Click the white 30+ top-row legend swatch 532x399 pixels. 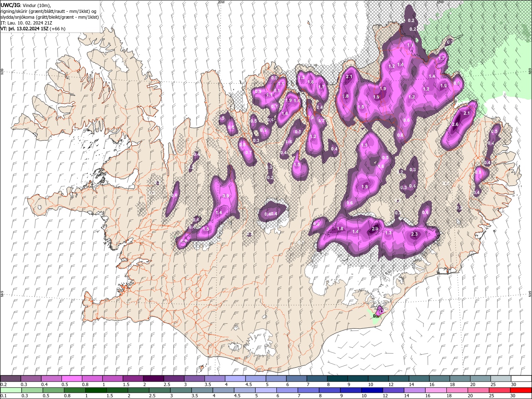[x=521, y=379]
